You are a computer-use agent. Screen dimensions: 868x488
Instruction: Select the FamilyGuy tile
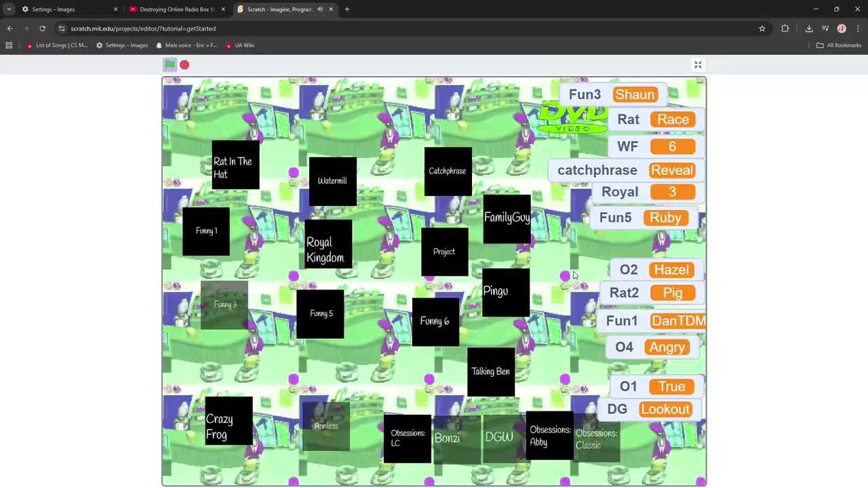pos(507,218)
